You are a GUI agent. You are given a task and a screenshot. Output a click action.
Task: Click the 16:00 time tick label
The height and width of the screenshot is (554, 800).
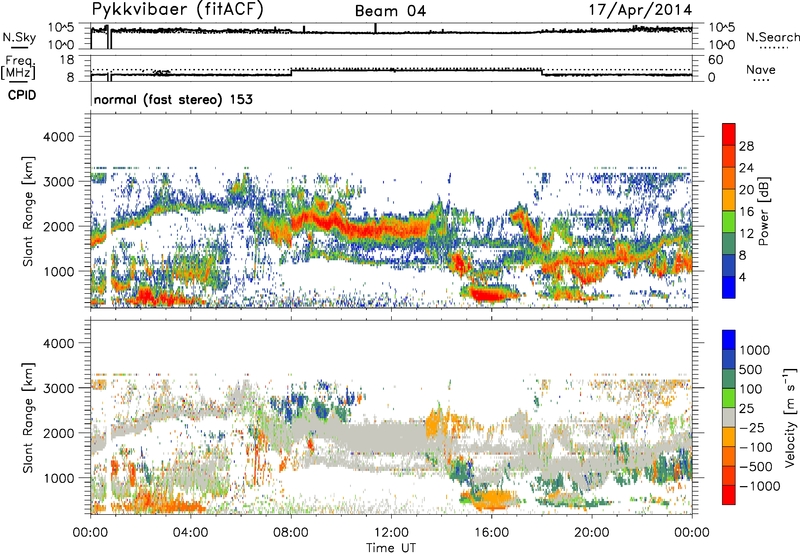pyautogui.click(x=491, y=533)
